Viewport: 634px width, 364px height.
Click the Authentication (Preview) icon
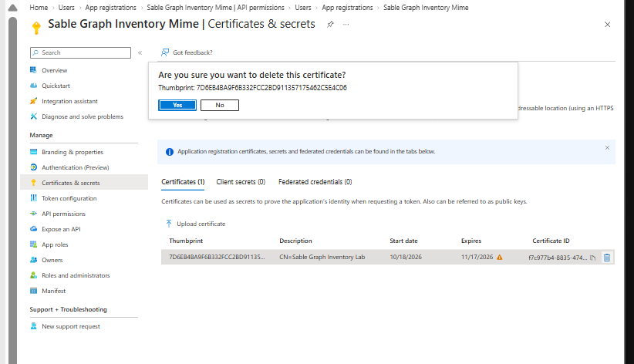(34, 167)
